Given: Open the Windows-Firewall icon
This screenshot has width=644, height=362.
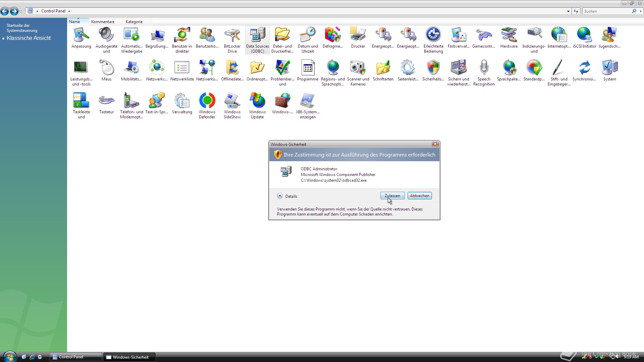Looking at the screenshot, I should (x=282, y=104).
